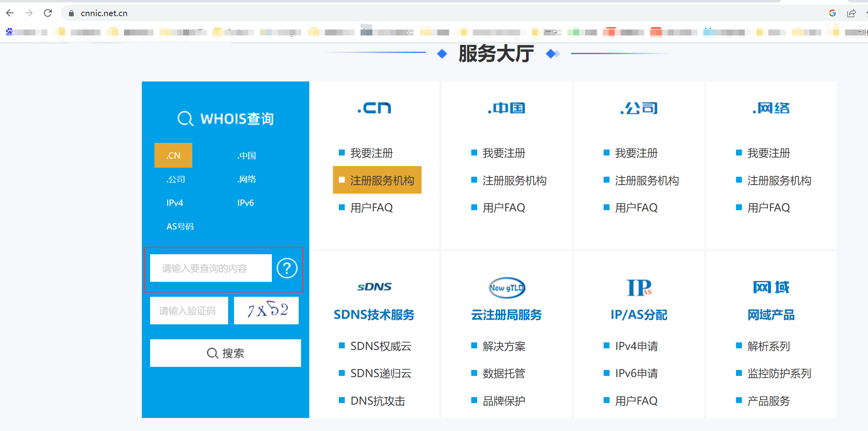The height and width of the screenshot is (431, 868).
Task: Select the .中国 WHOIS query type
Action: click(247, 155)
